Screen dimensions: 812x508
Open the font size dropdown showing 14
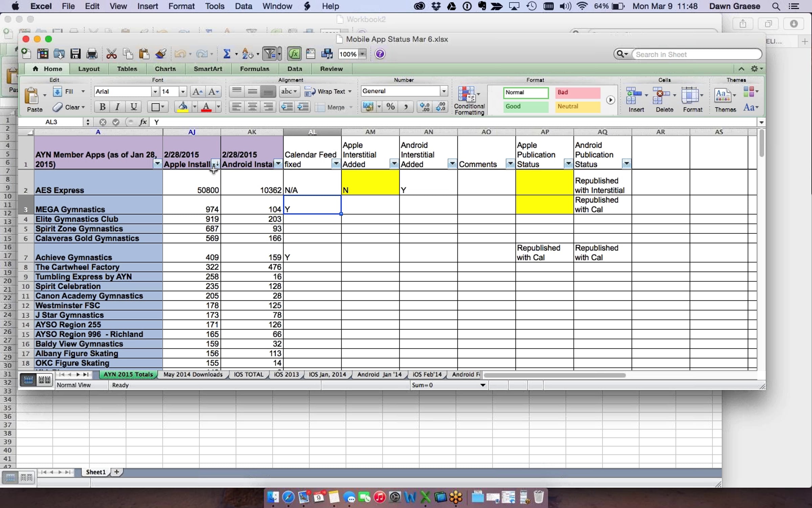click(x=183, y=91)
